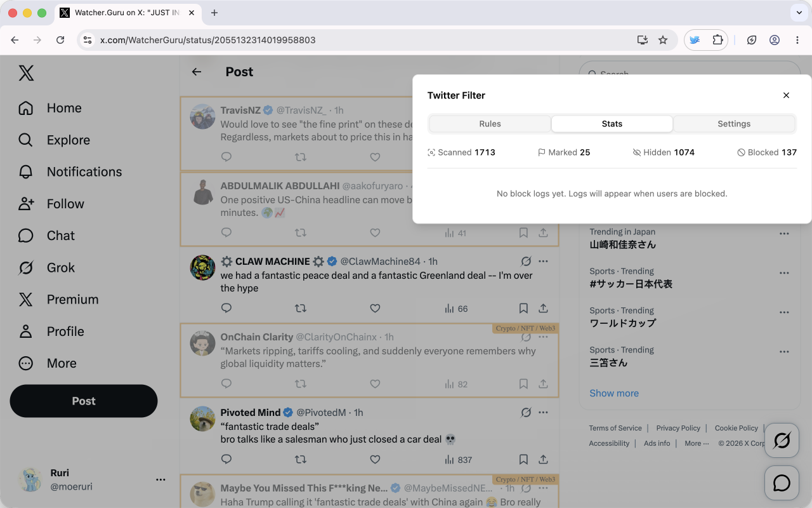The image size is (812, 508).
Task: View the 837 views analytics
Action: 458,460
